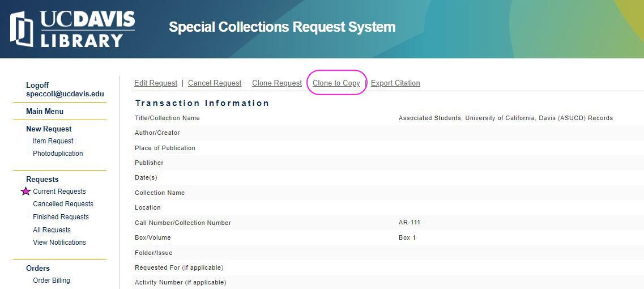The width and height of the screenshot is (644, 289).
Task: Go to Order Billing
Action: (x=52, y=280)
